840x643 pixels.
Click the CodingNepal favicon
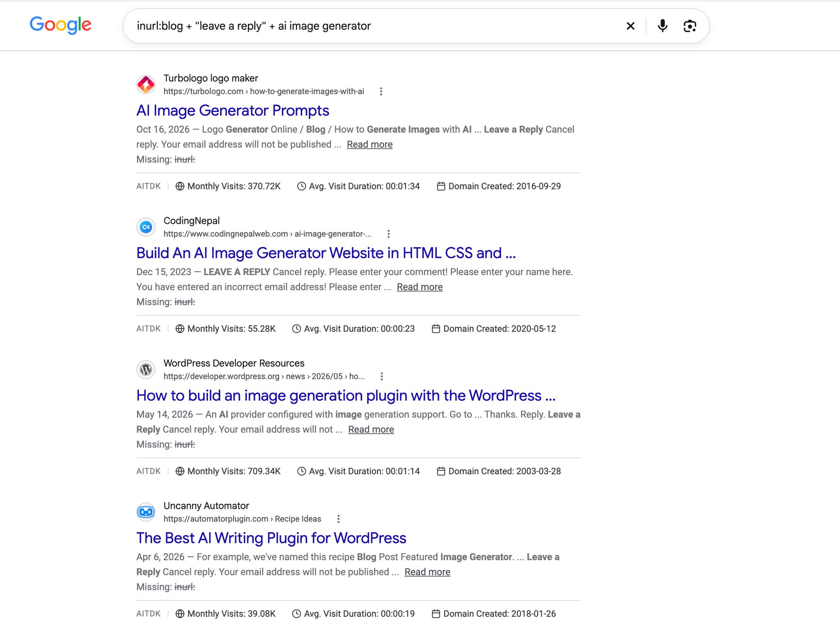[x=146, y=227]
